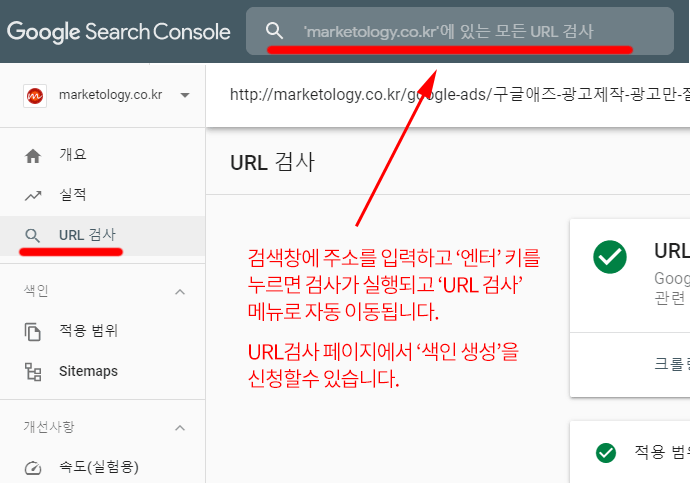Viewport: 690px width, 483px height.
Task: Click the magnifier icon in the top search bar
Action: pos(275,31)
